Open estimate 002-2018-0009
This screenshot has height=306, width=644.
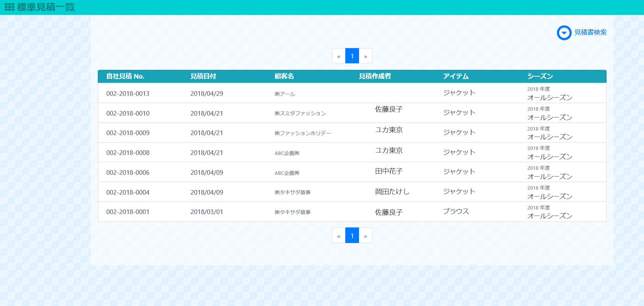tap(128, 133)
